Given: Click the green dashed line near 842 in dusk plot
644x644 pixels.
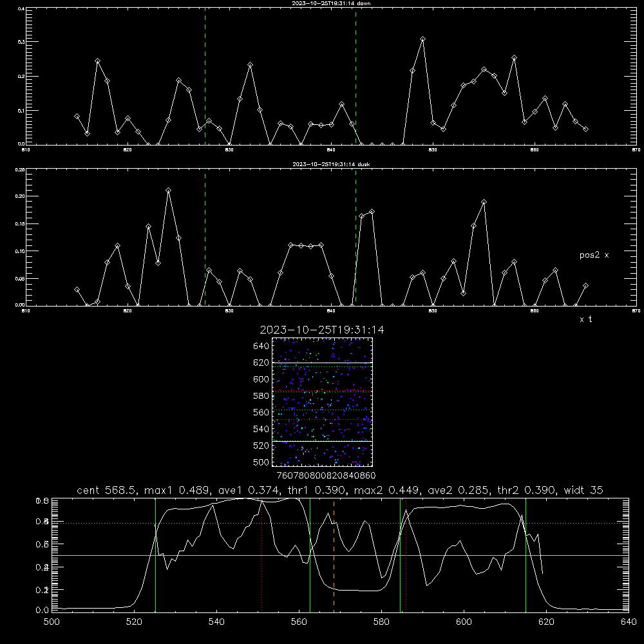Looking at the screenshot, I should point(355,237).
